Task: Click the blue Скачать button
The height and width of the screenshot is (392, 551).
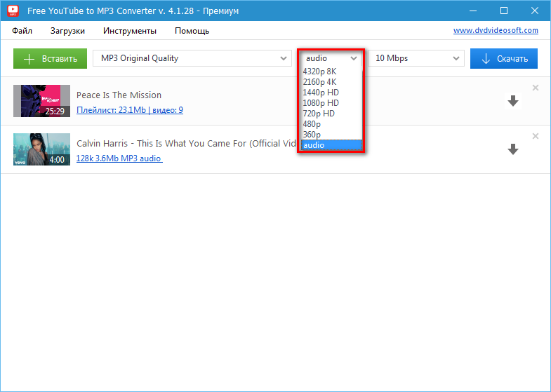Action: coord(504,59)
